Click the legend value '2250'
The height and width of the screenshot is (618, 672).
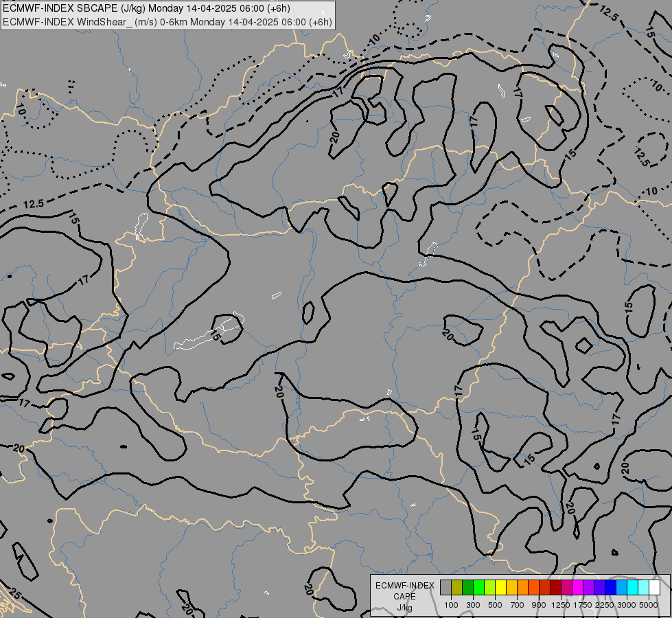click(x=605, y=605)
